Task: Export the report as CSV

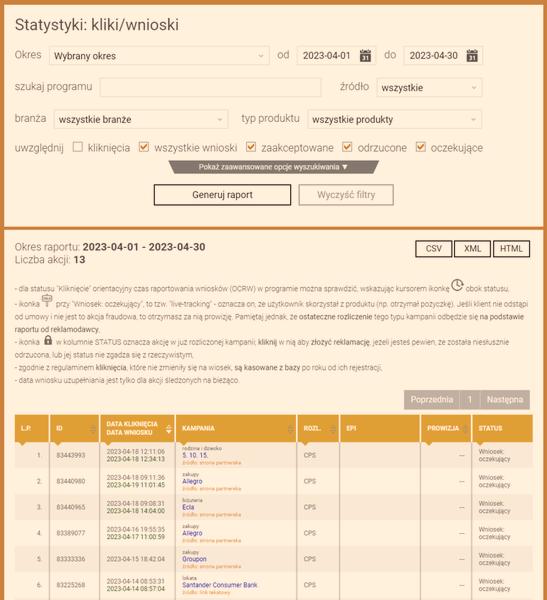Action: point(433,249)
